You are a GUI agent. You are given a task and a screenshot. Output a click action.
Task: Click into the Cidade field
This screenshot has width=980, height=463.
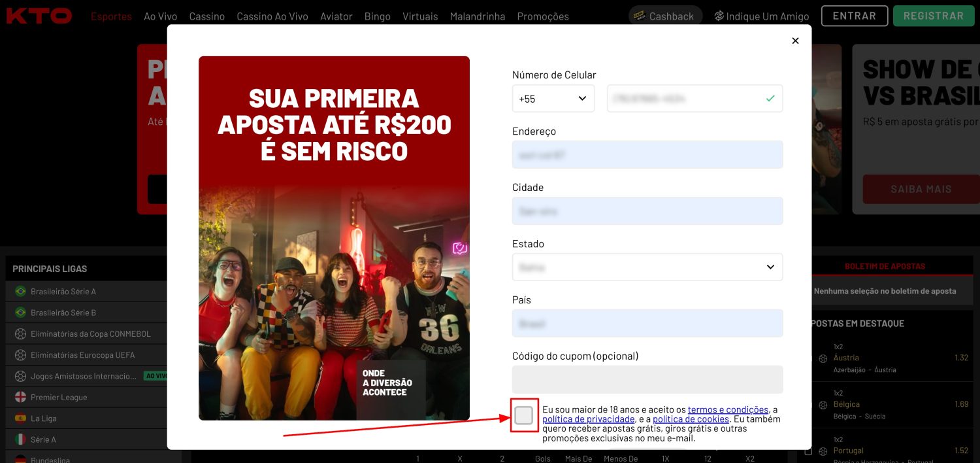pos(647,211)
